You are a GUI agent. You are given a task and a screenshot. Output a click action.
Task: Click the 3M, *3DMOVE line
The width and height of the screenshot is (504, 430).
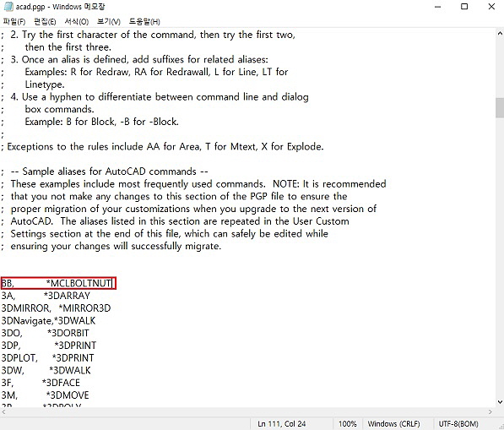click(45, 395)
